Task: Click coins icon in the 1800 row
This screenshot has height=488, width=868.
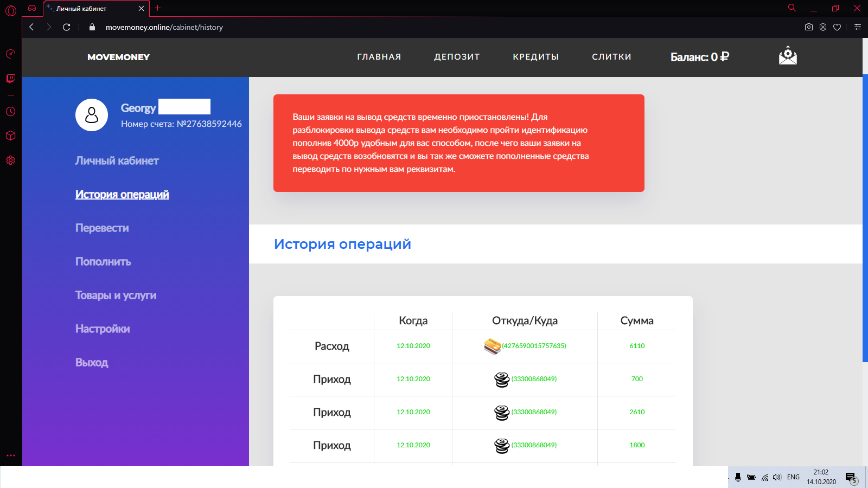Action: pos(502,446)
